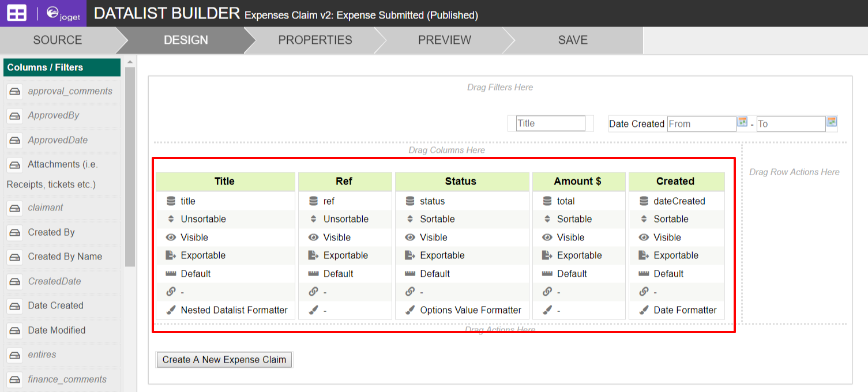The height and width of the screenshot is (392, 868).
Task: Click the formatter brush icon in Status column
Action: point(410,310)
